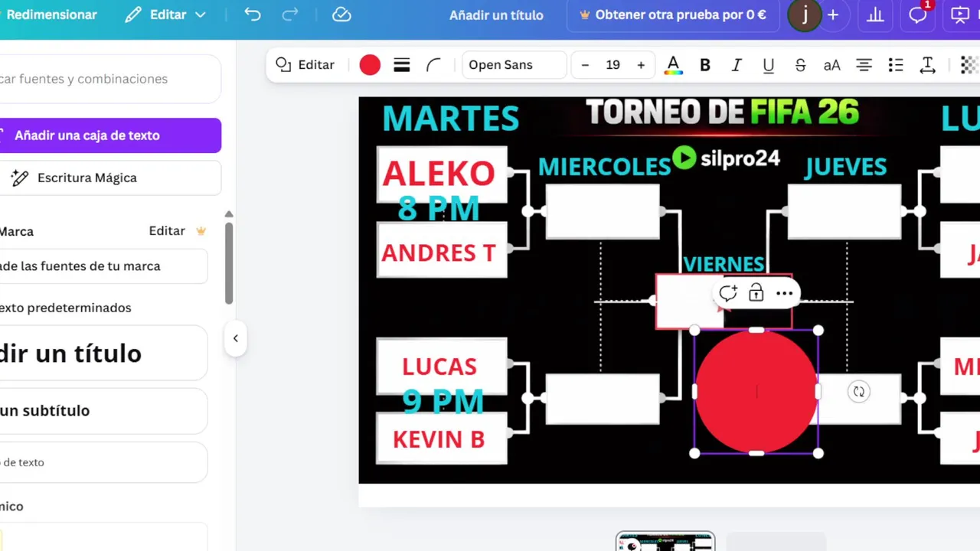Image resolution: width=980 pixels, height=551 pixels.
Task: Open border style lines icon
Action: tap(402, 65)
